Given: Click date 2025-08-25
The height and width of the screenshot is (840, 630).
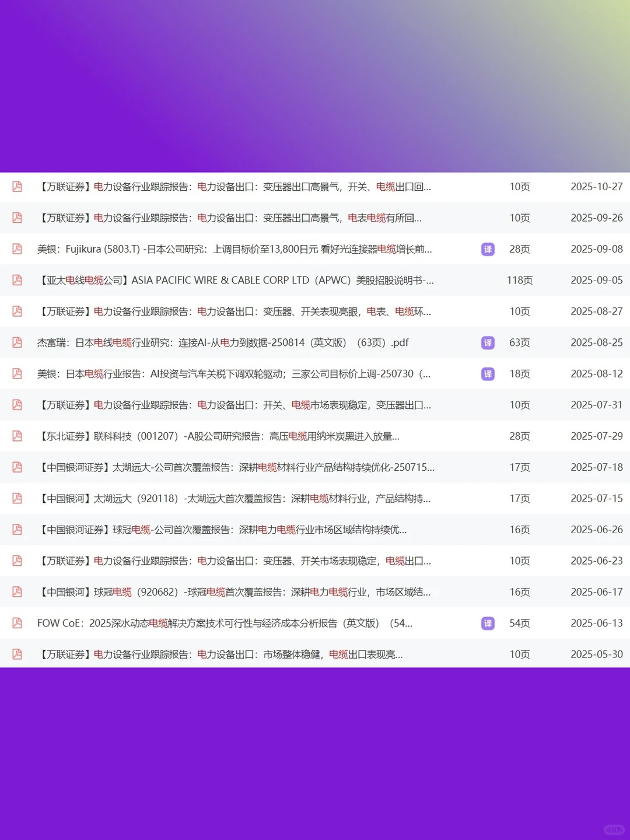Looking at the screenshot, I should [x=597, y=342].
